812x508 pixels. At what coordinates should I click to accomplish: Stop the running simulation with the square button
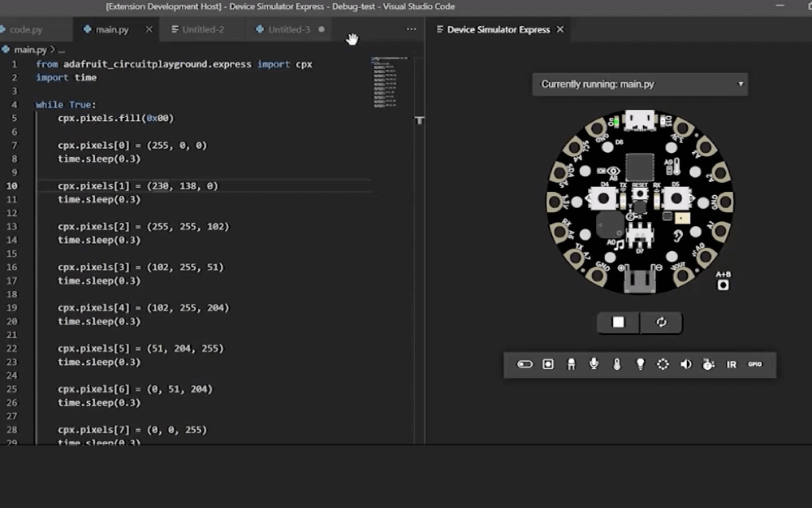coord(618,323)
